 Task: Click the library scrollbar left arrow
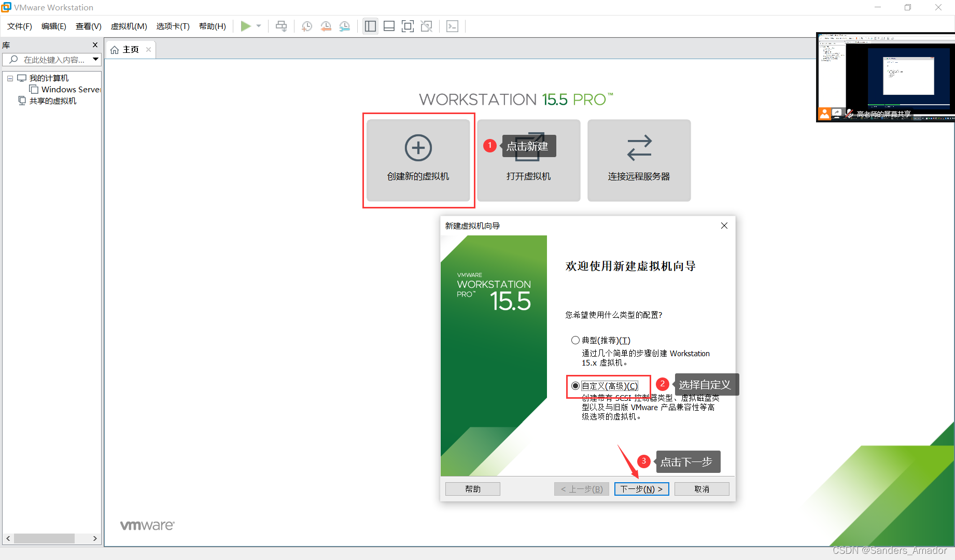[x=8, y=538]
